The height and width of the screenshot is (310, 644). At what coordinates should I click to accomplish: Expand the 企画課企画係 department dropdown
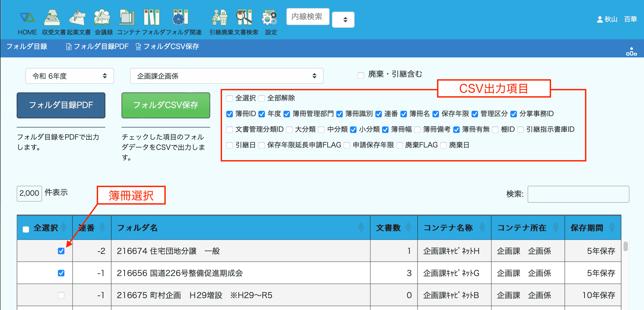pos(226,76)
